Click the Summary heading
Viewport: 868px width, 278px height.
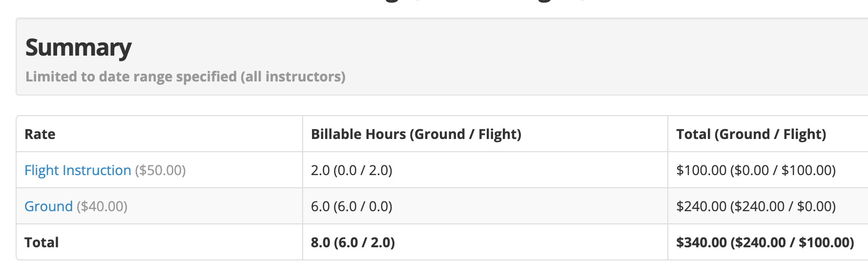coord(78,48)
